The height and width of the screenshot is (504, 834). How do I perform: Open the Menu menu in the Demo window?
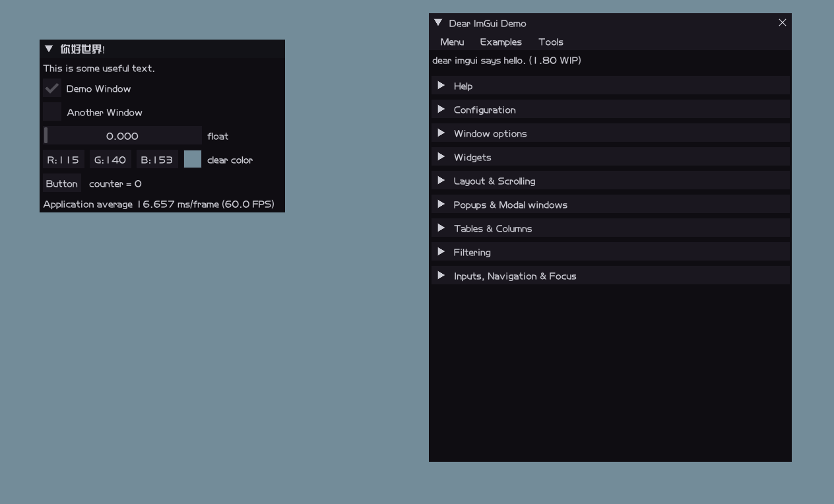(x=452, y=42)
